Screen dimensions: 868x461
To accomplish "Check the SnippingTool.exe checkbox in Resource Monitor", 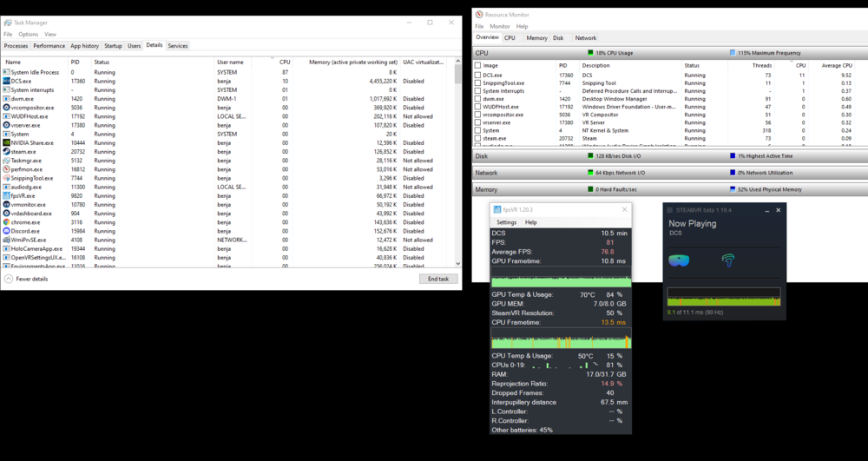I will tap(477, 83).
